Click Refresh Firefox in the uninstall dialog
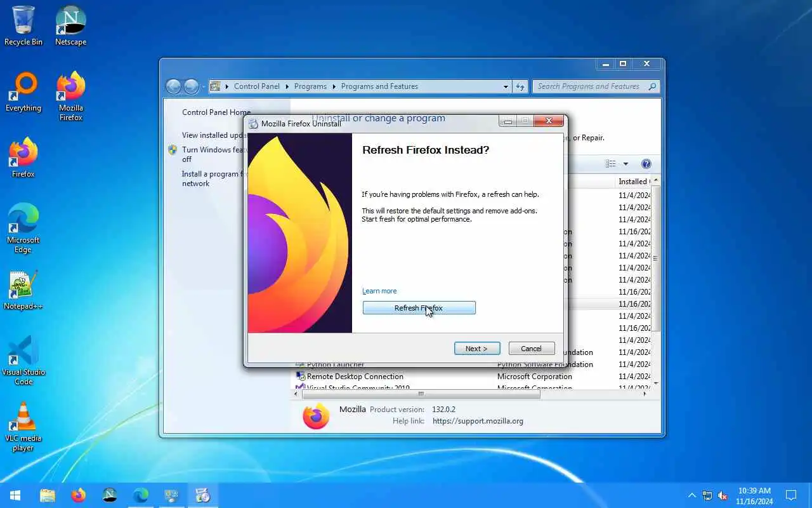Image resolution: width=812 pixels, height=508 pixels. pos(419,308)
